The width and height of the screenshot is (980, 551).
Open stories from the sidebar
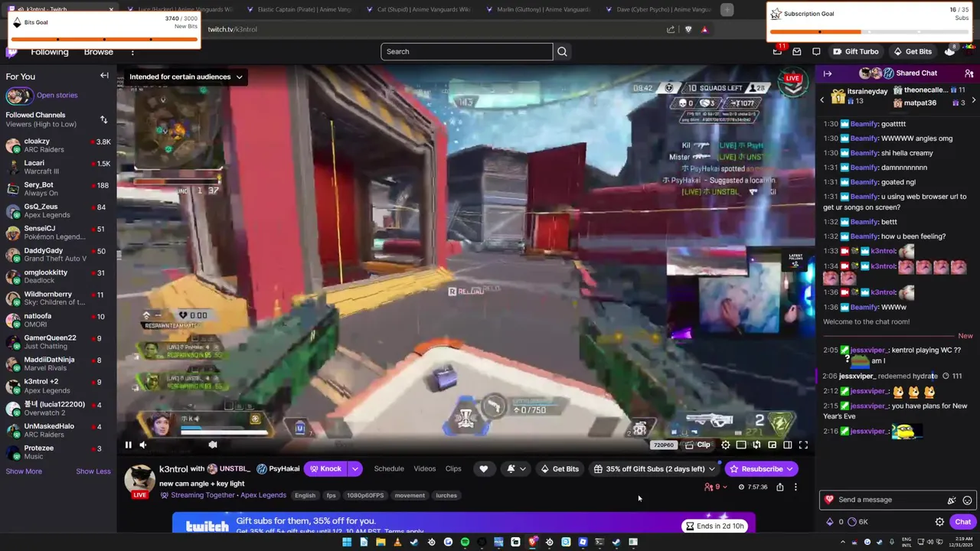57,96
